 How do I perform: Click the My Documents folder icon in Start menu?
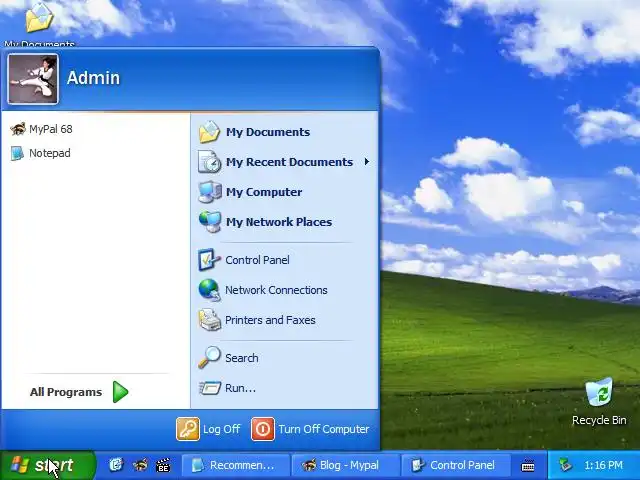209,132
